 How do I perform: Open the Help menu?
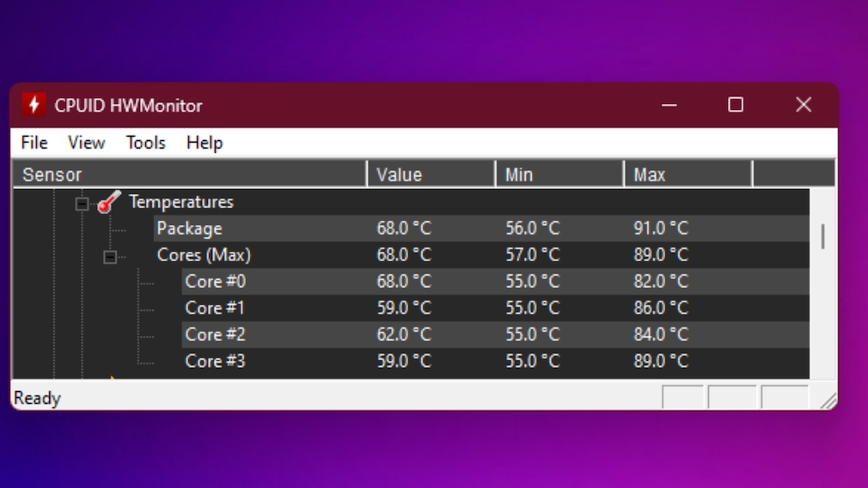coord(205,143)
